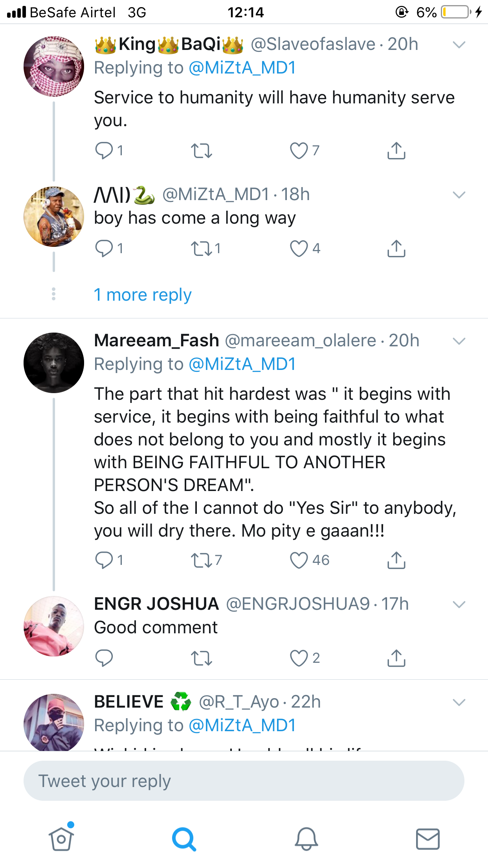Reply to ENGR JOSHUA's "Good comment" tweet

[104, 658]
